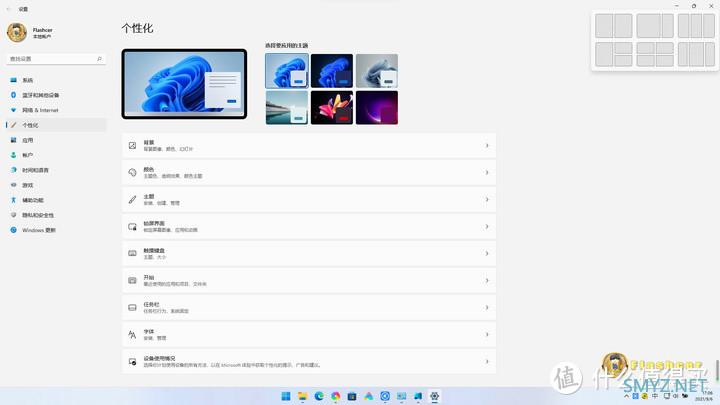The height and width of the screenshot is (405, 720).
Task: Expand the 锁屏界面 lock screen row
Action: [308, 225]
